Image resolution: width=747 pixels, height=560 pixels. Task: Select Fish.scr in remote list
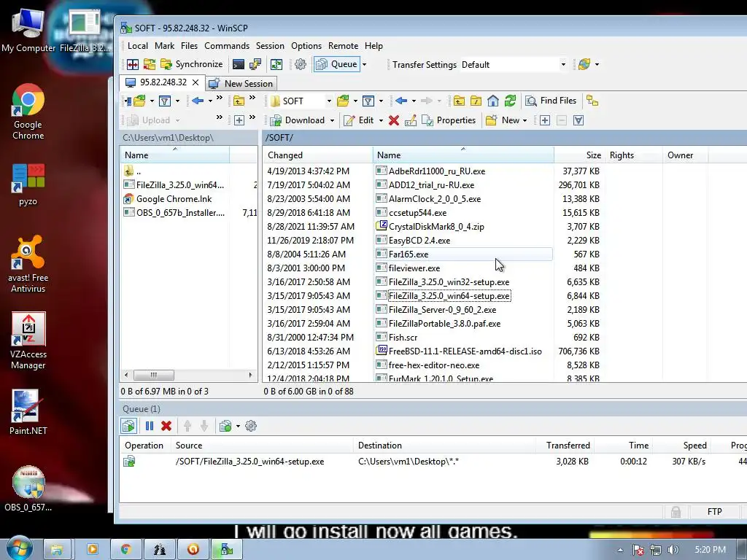pos(403,338)
